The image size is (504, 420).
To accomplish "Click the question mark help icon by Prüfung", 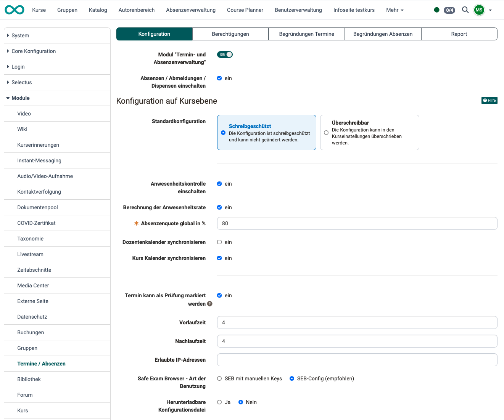I will point(209,304).
